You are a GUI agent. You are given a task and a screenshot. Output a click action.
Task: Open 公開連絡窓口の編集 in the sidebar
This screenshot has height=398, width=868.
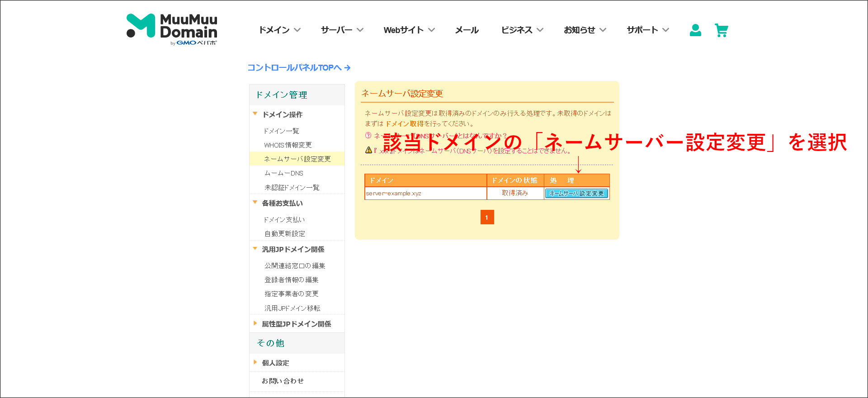click(295, 266)
